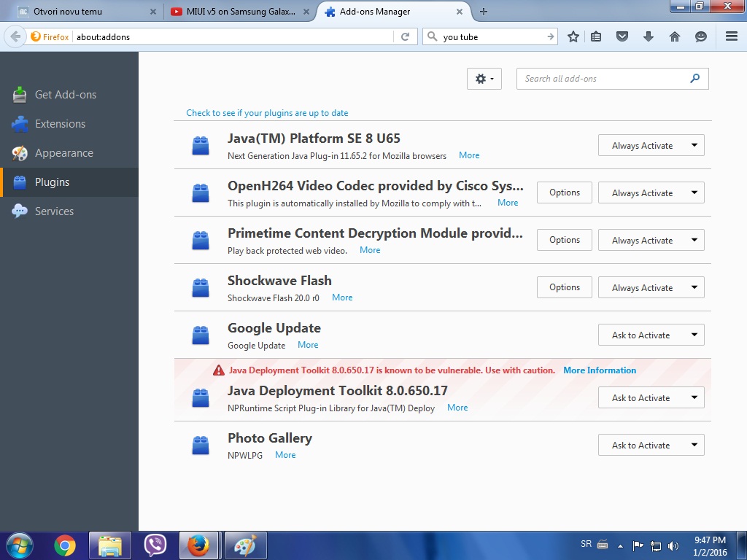Click the search go arrow in search box
Screen dimensions: 747x560
click(550, 36)
